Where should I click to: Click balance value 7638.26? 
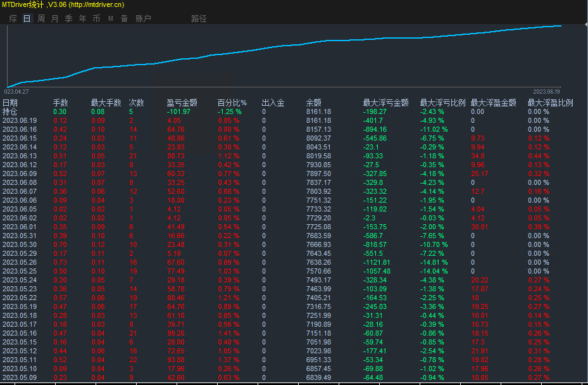318,262
